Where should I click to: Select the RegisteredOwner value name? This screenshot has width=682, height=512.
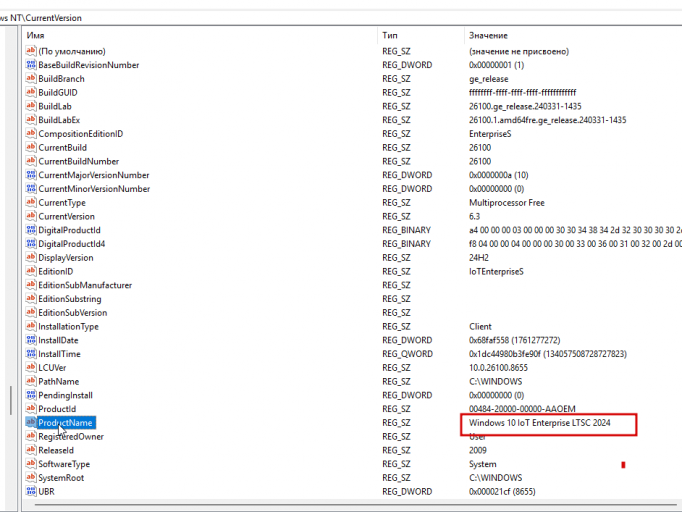(71, 436)
